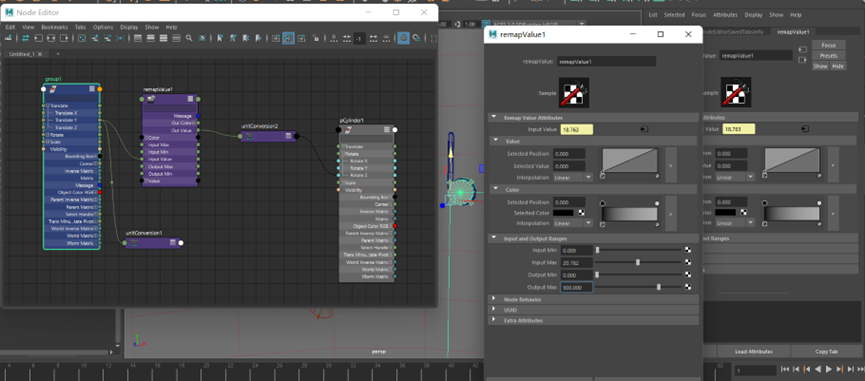Click the Show button in Attribute Editor
Screen dimensions: 865x381
pos(820,66)
